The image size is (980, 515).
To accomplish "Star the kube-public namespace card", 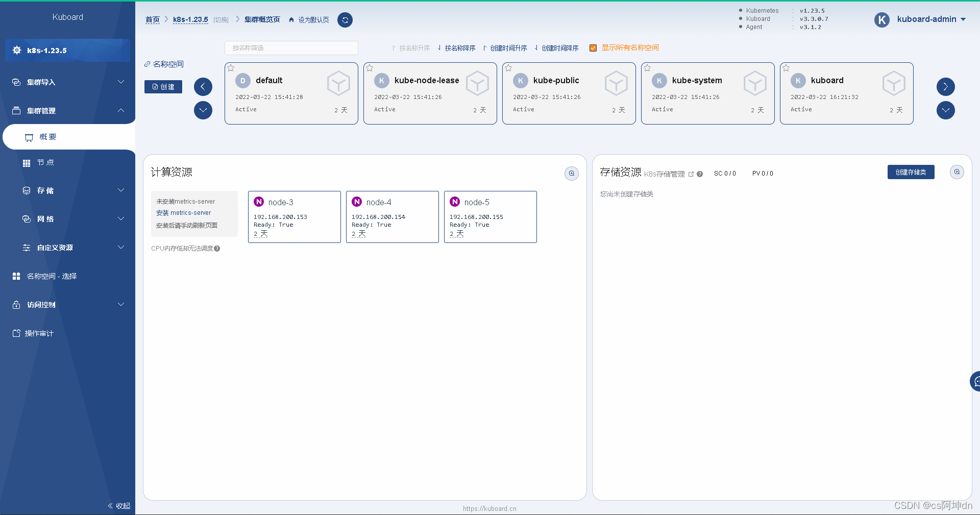I will click(x=508, y=68).
